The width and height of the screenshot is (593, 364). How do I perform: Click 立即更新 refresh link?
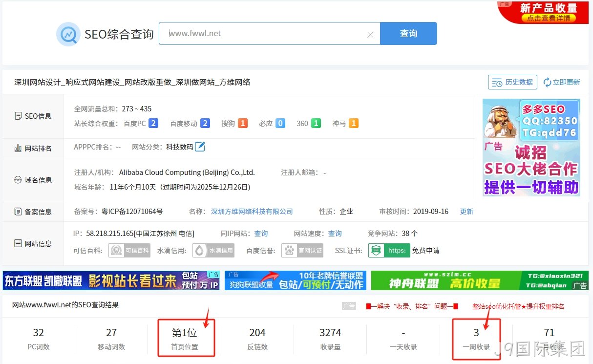click(x=562, y=82)
